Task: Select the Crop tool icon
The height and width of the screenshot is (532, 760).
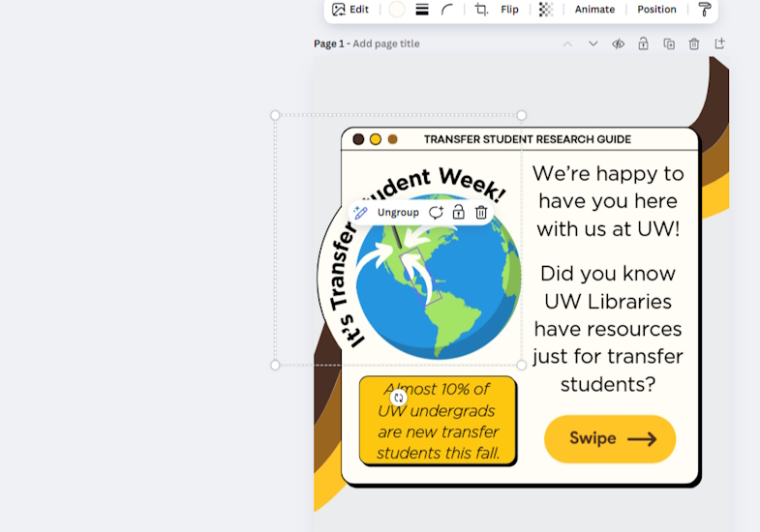Action: [x=481, y=10]
